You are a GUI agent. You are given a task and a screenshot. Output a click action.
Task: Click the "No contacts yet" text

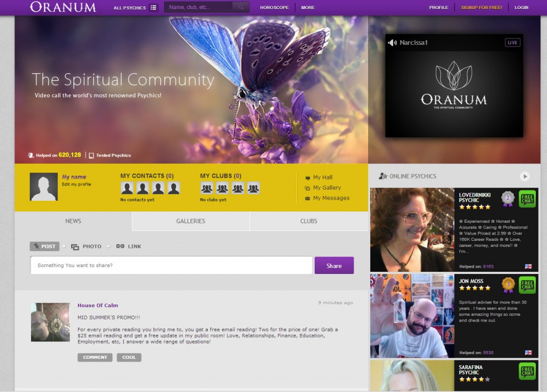click(137, 200)
